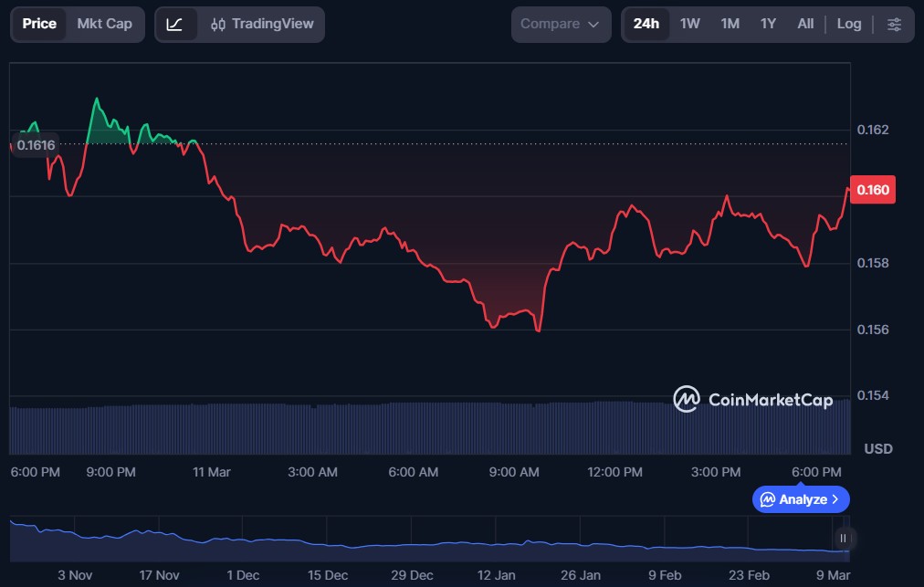Select the 24h time range
924x587 pixels.
click(x=646, y=25)
